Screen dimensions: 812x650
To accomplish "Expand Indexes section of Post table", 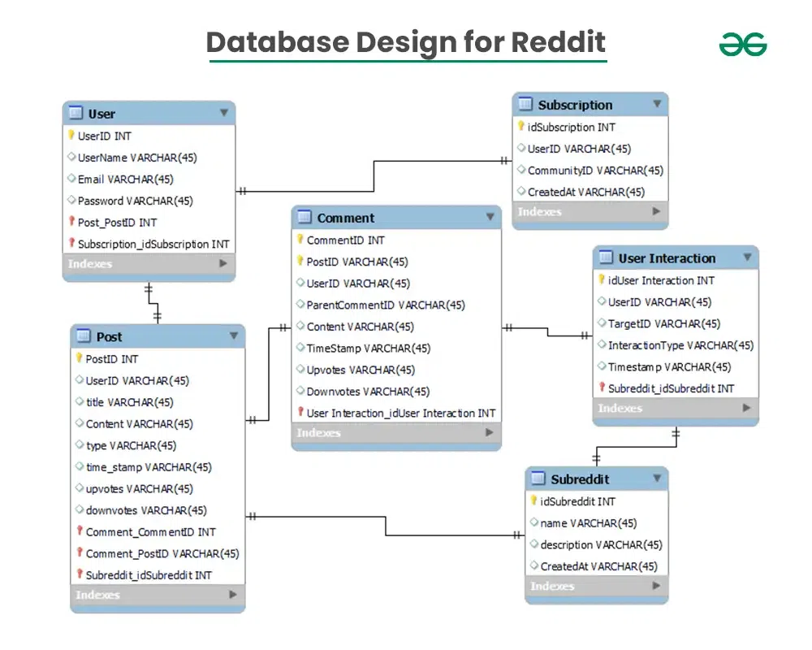I will pos(232,595).
